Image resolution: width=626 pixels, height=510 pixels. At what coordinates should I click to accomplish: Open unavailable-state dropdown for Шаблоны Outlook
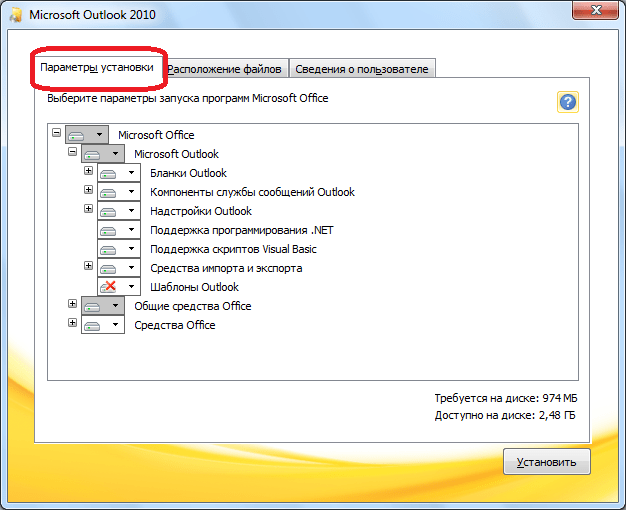119,287
